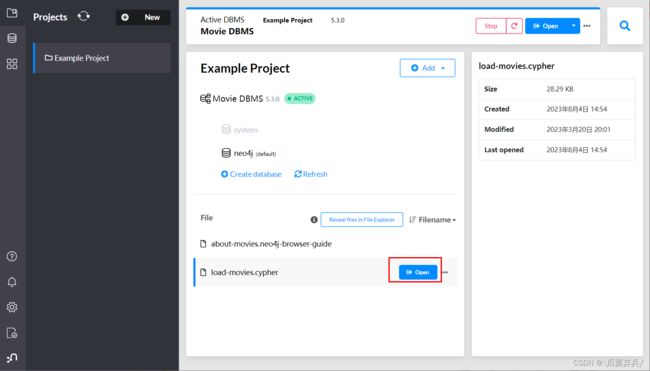Image resolution: width=650 pixels, height=371 pixels.
Task: Click the Neo4j logo icon in sidebar
Action: point(12,358)
